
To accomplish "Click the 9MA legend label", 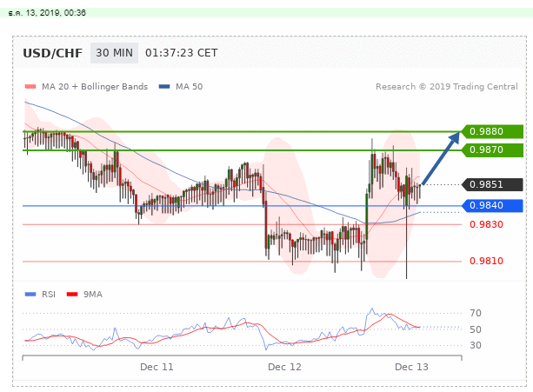I will click(93, 294).
